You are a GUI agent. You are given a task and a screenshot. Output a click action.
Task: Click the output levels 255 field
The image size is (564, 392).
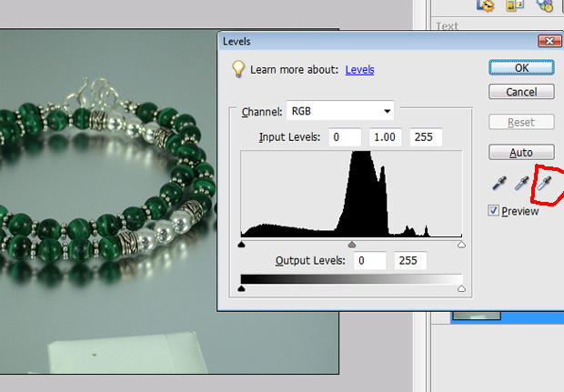[x=410, y=260]
